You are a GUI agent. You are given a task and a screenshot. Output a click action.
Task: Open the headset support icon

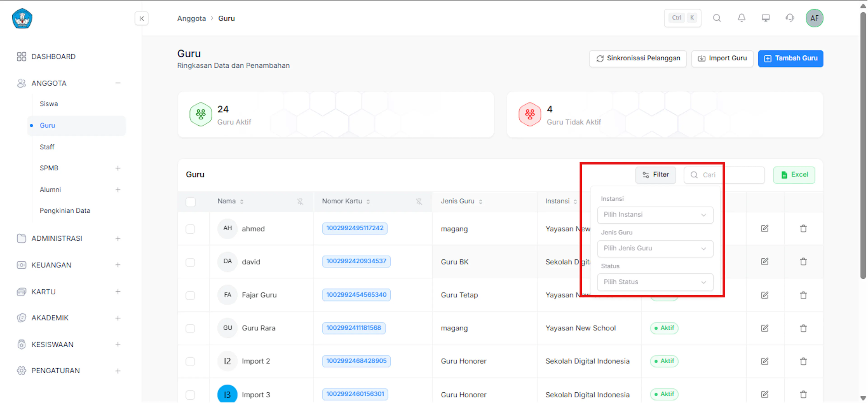(790, 18)
